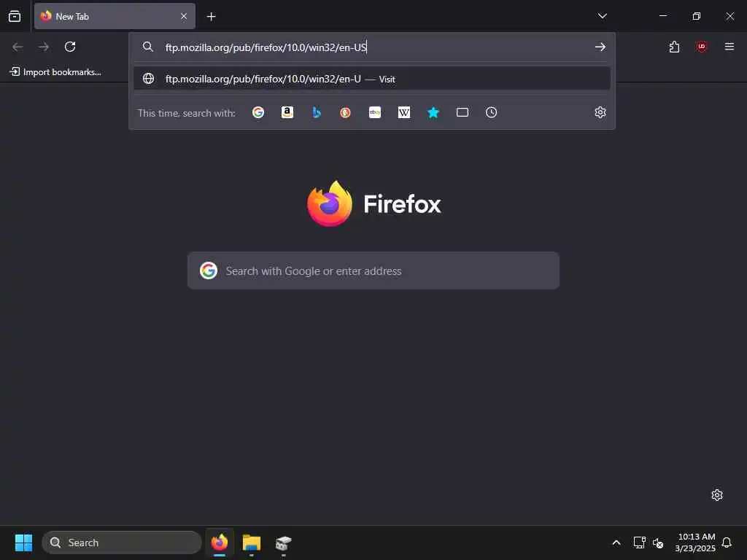Go back one page
This screenshot has width=747, height=560.
tap(18, 47)
